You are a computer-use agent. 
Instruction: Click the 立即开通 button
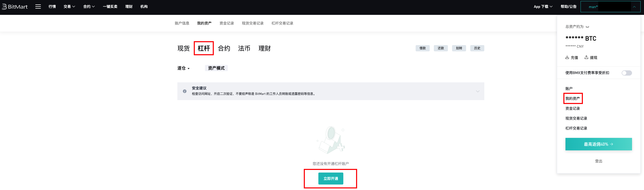[331, 179]
